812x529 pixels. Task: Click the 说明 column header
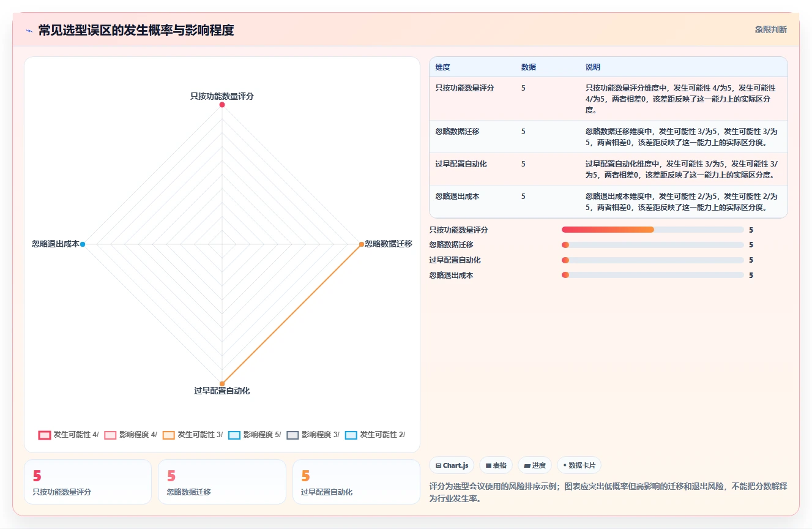coord(593,67)
